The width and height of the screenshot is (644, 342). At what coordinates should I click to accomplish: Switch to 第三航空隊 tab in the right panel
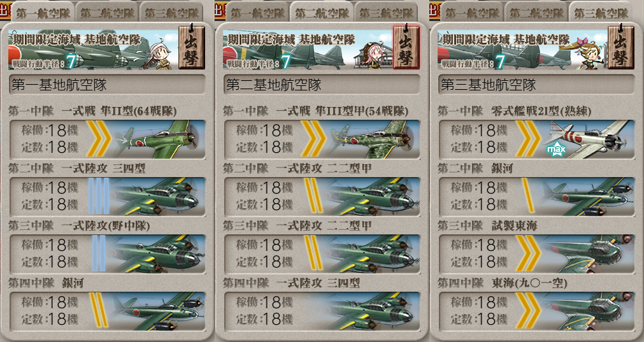coord(601,12)
